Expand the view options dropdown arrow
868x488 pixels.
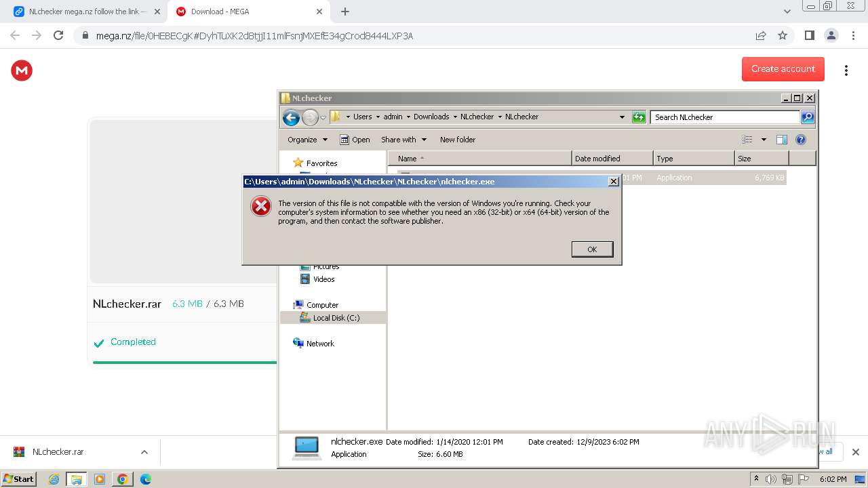point(764,140)
